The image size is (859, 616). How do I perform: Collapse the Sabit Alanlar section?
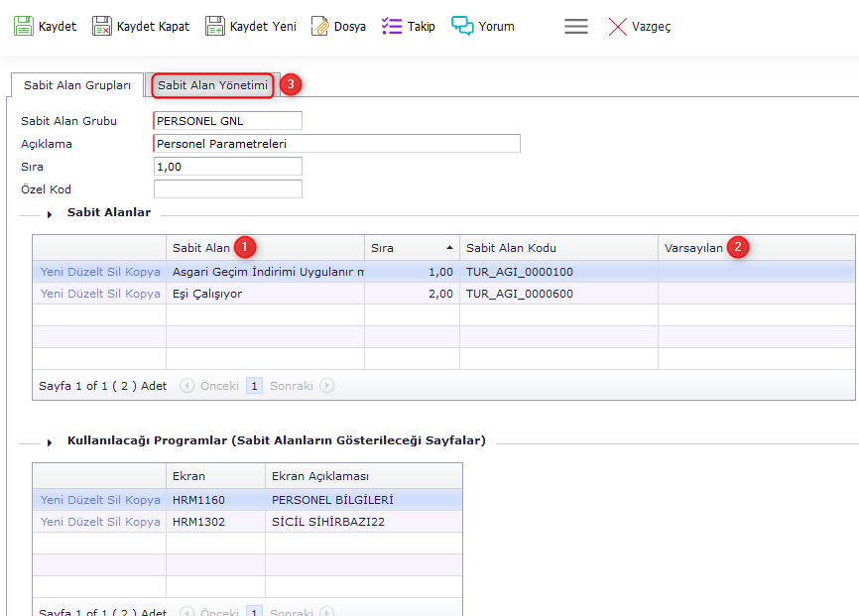pos(50,214)
